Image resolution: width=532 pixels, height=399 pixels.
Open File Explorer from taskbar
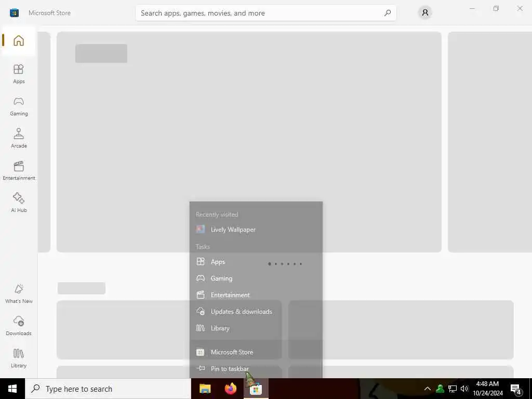coord(205,389)
